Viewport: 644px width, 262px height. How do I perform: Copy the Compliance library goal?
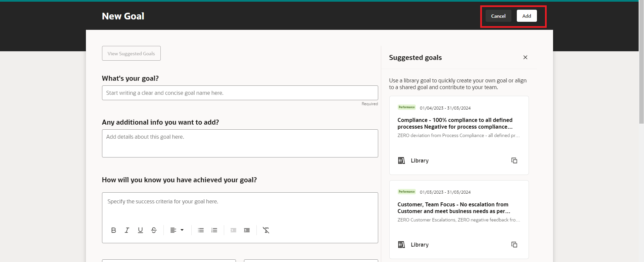[514, 160]
